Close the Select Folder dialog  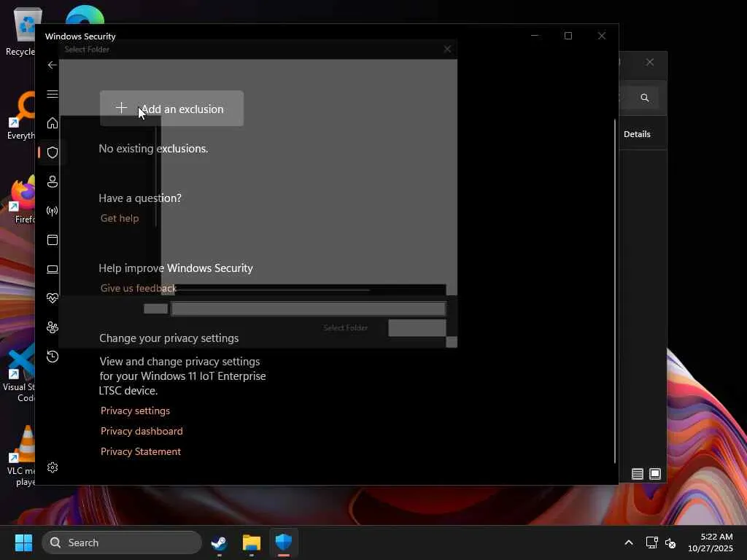[447, 50]
